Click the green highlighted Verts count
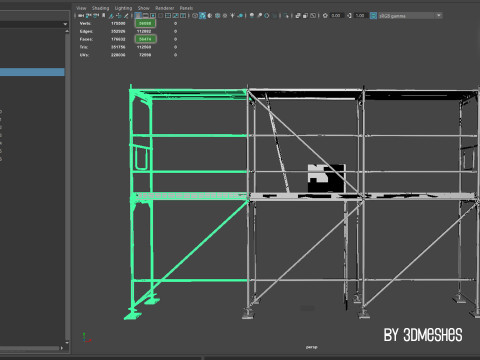Image resolution: width=480 pixels, height=360 pixels. [145, 23]
